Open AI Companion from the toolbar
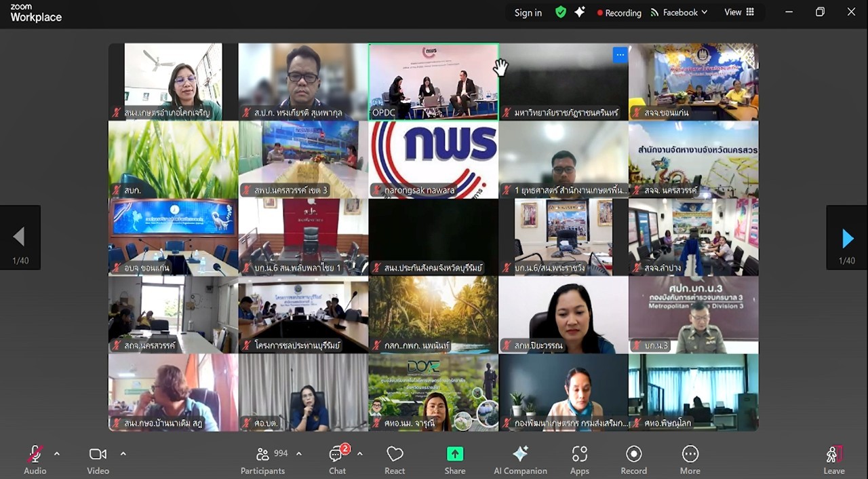This screenshot has height=479, width=868. pos(520,461)
